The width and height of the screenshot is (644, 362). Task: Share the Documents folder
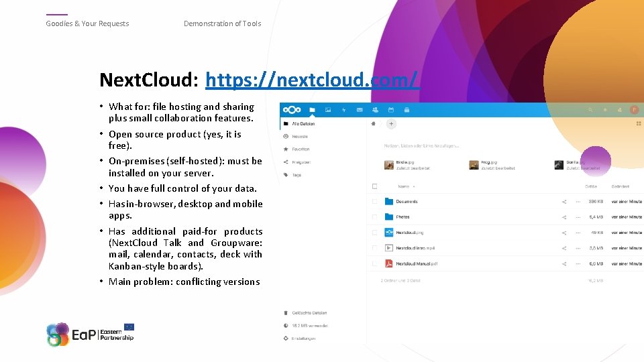tap(564, 202)
